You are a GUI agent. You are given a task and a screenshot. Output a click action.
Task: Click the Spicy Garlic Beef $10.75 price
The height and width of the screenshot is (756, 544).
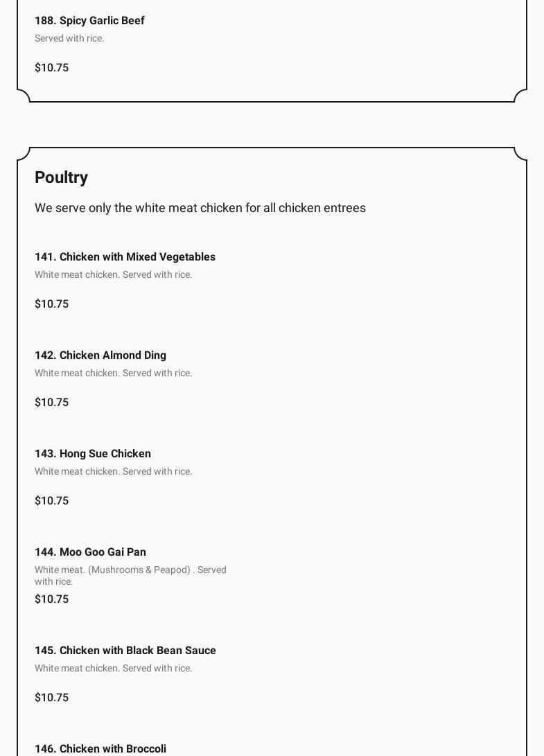tap(51, 68)
